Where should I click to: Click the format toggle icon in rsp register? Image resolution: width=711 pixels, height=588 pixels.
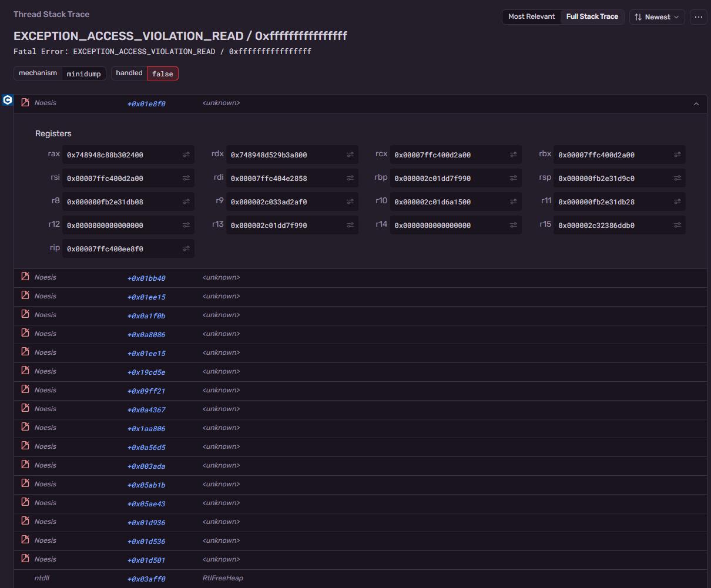(x=678, y=179)
